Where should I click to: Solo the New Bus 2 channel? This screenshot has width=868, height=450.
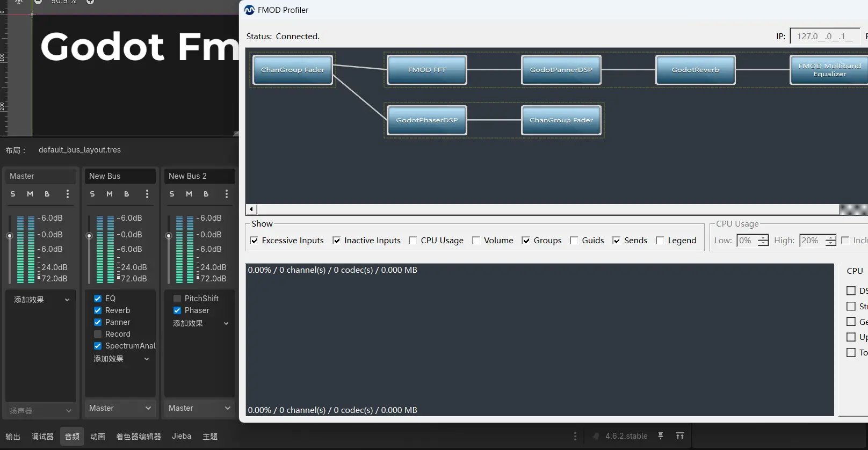point(172,194)
